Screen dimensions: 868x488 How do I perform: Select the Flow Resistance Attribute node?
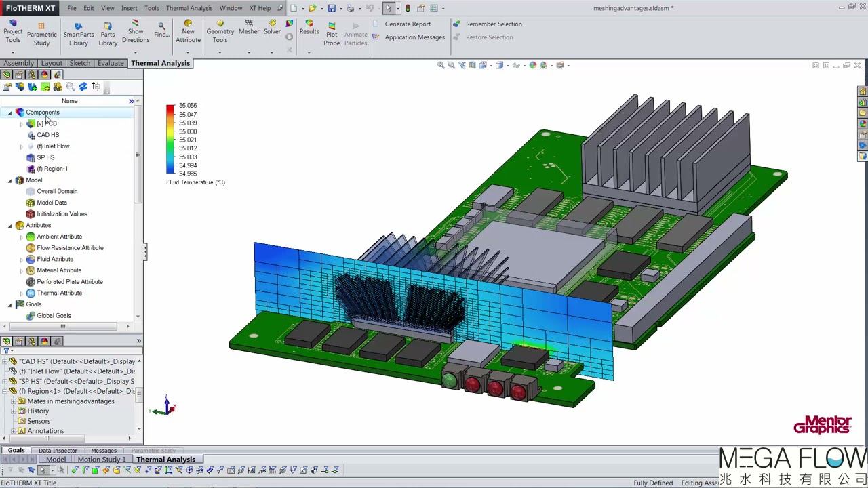tap(70, 247)
